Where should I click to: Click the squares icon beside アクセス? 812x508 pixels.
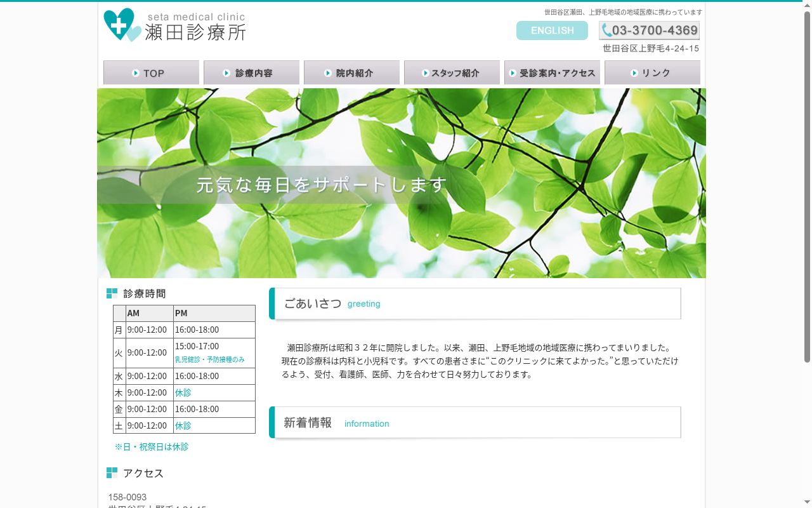(x=112, y=472)
